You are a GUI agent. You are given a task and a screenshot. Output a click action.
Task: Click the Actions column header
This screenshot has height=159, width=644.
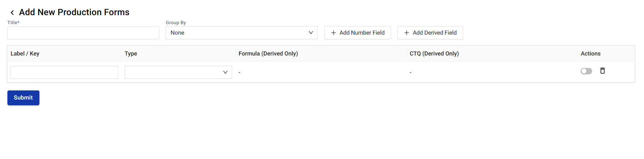coord(590,54)
